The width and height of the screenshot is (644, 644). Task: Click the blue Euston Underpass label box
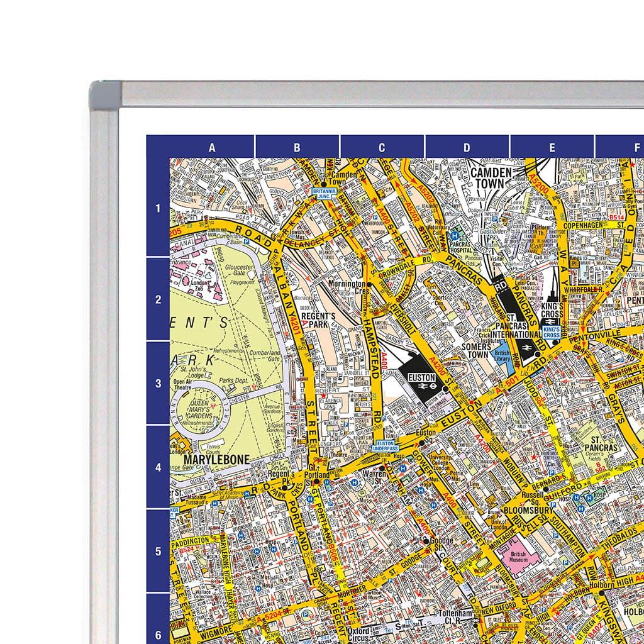click(x=386, y=446)
